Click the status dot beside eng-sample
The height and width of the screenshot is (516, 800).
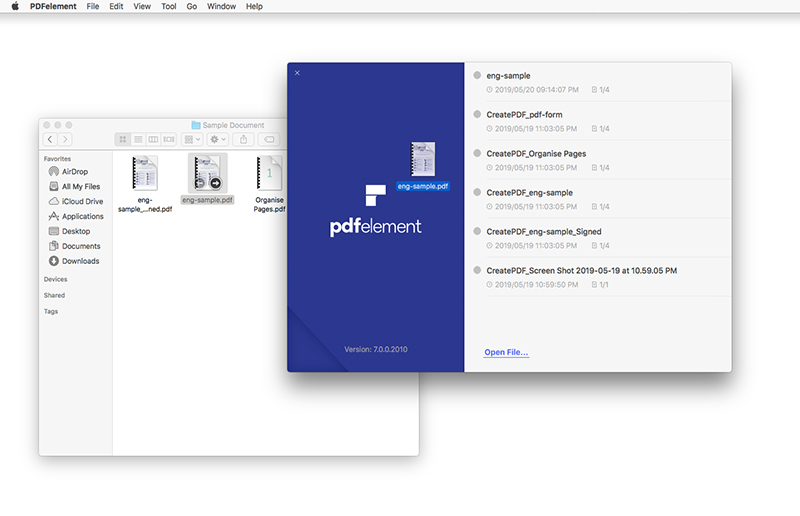click(477, 75)
